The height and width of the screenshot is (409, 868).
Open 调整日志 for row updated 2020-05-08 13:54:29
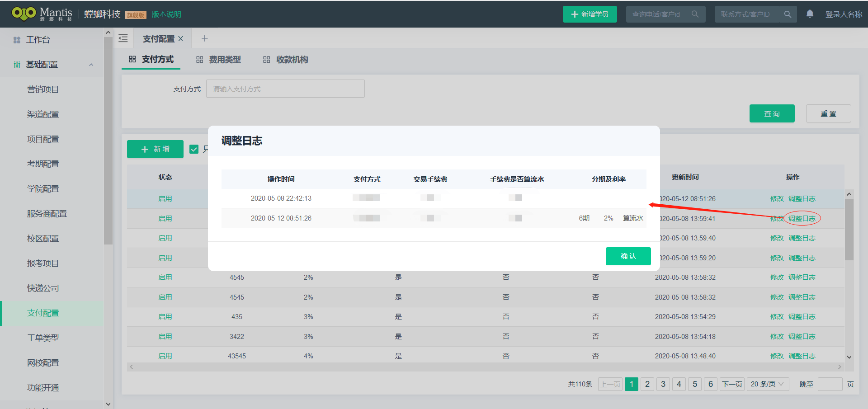pos(802,317)
